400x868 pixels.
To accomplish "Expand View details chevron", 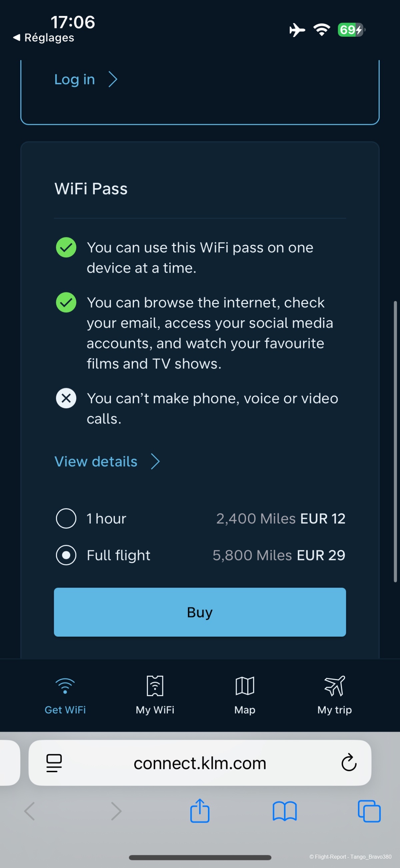I will click(x=155, y=461).
